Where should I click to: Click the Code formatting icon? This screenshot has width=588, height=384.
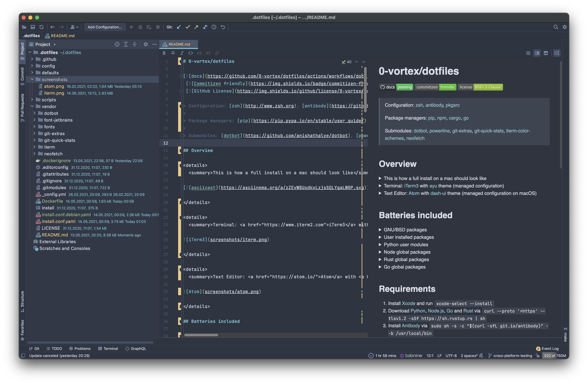[x=190, y=53]
